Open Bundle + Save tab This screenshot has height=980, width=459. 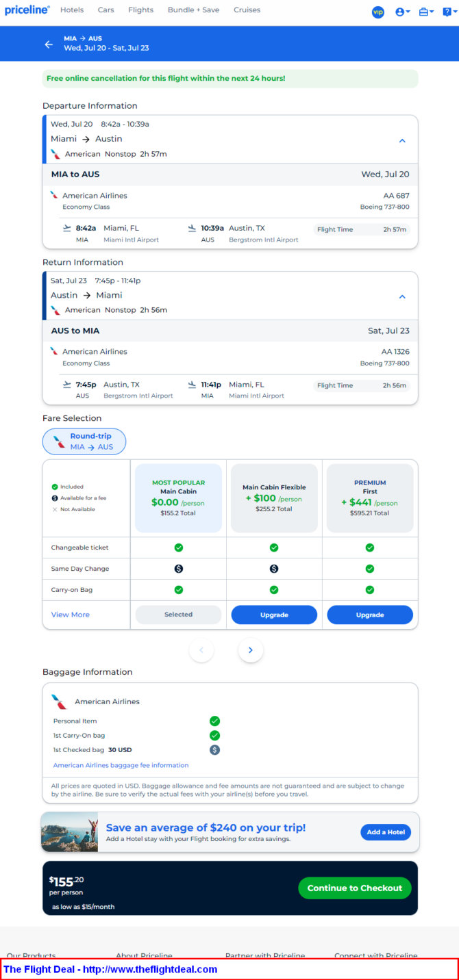194,10
